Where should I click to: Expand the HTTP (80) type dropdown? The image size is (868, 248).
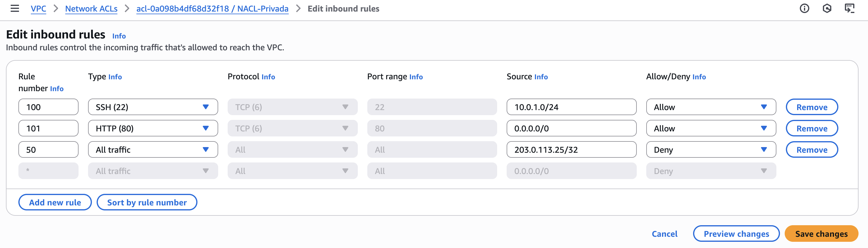tap(153, 128)
